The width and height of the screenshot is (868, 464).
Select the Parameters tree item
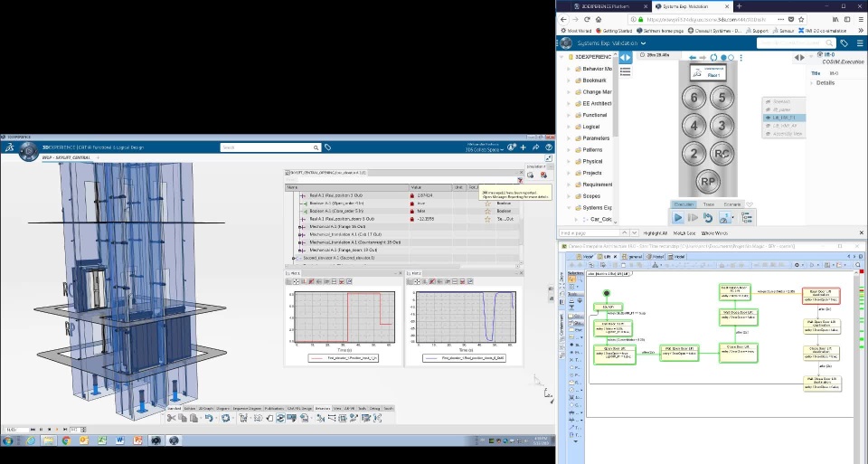pyautogui.click(x=596, y=138)
